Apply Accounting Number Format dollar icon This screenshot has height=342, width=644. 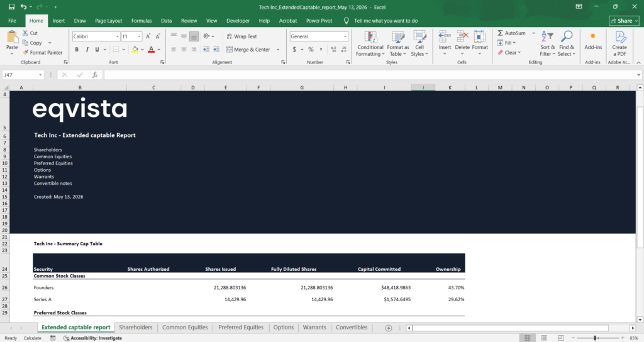pyautogui.click(x=294, y=49)
